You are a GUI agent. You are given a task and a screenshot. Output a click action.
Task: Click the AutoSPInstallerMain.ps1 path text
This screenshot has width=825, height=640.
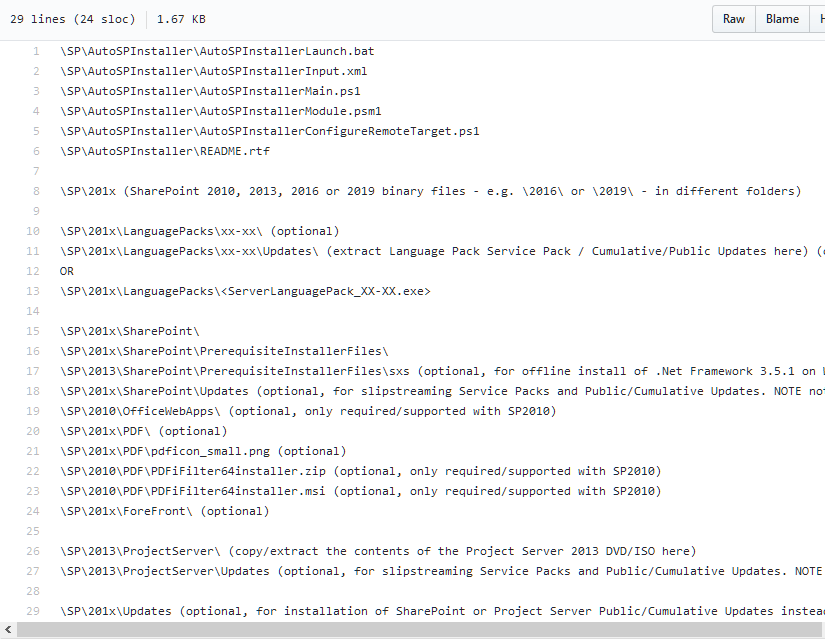coord(210,91)
